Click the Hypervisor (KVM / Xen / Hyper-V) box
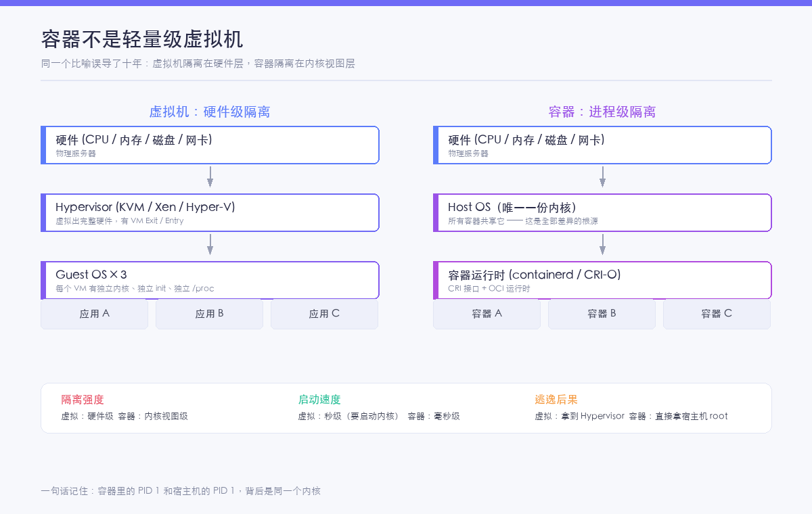The height and width of the screenshot is (514, 812). coord(210,212)
